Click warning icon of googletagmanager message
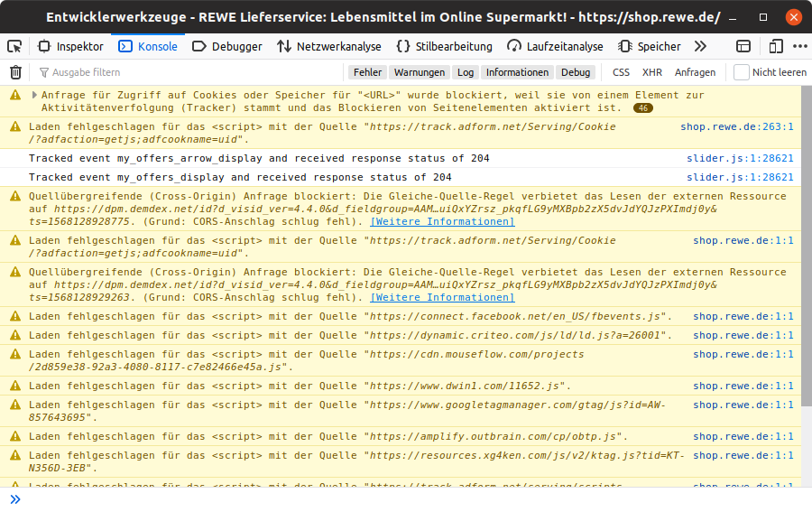Image resolution: width=812 pixels, height=512 pixels. pos(15,405)
